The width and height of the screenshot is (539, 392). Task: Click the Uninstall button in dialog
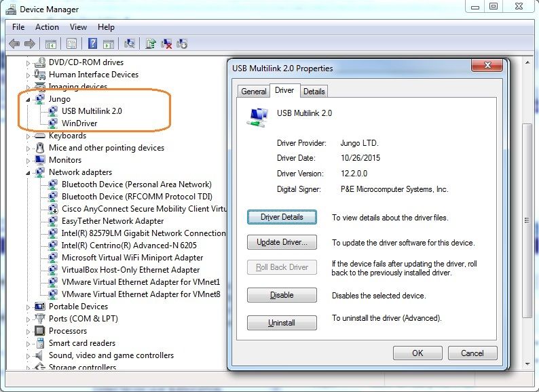[x=282, y=323]
